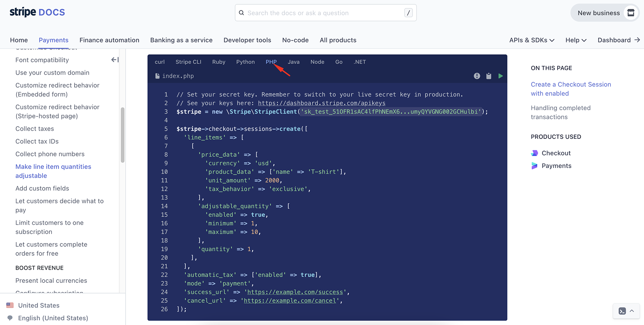Open Let customers complete orders for free
This screenshot has height=325, width=644.
coord(52,249)
